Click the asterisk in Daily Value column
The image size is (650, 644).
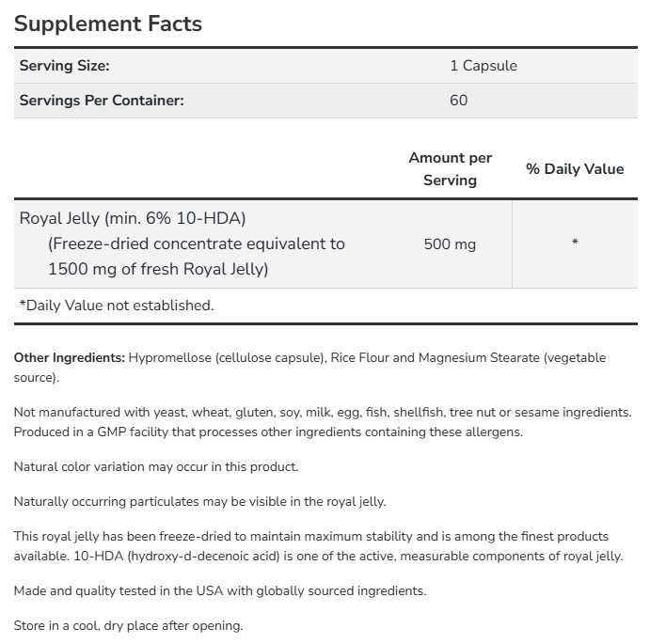click(x=575, y=244)
